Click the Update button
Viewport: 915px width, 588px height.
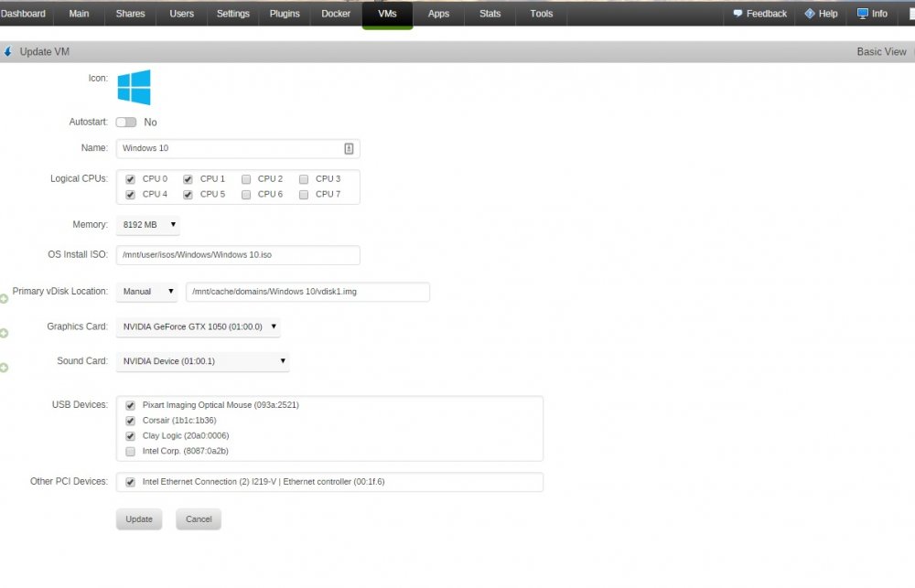(x=139, y=519)
